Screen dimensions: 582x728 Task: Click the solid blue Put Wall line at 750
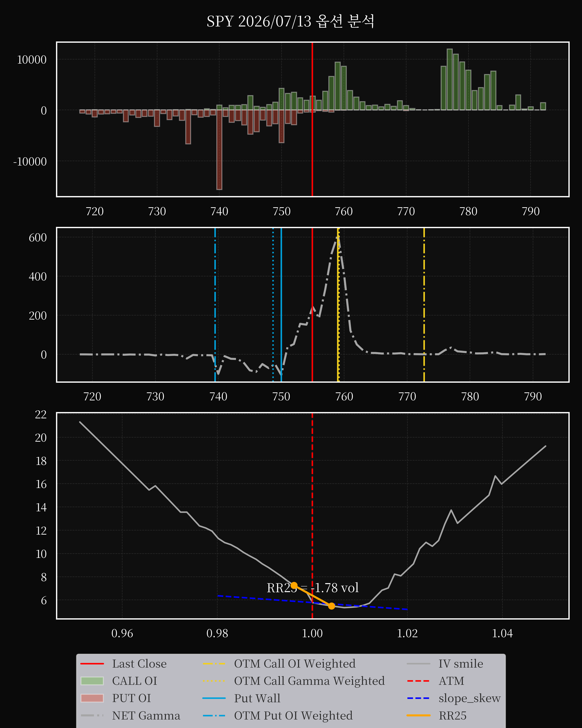(x=281, y=305)
